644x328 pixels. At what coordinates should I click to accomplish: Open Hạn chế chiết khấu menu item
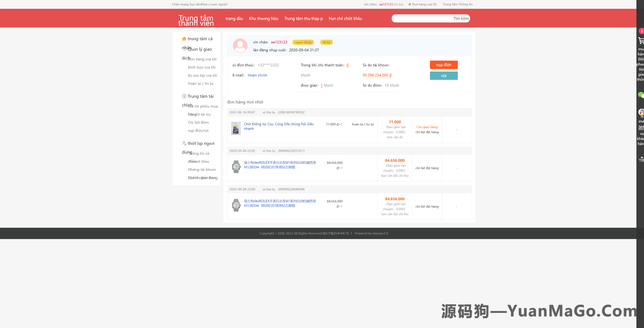[x=345, y=18]
